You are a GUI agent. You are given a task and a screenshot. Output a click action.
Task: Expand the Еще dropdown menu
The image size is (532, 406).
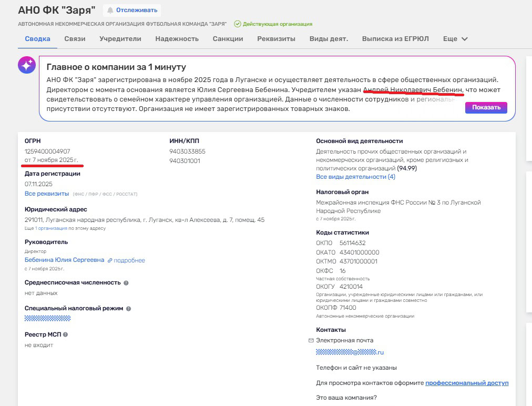455,39
